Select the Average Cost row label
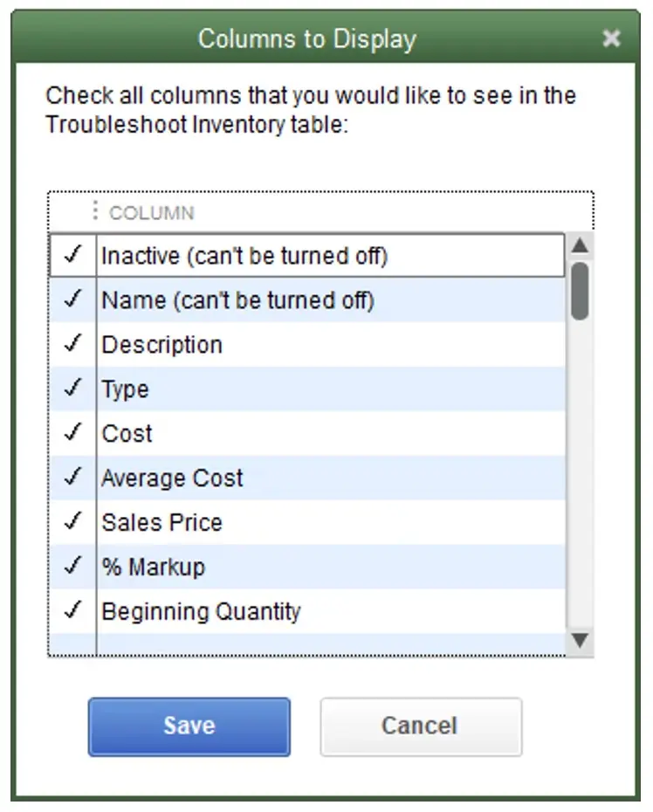This screenshot has width=653, height=812. pos(172,478)
